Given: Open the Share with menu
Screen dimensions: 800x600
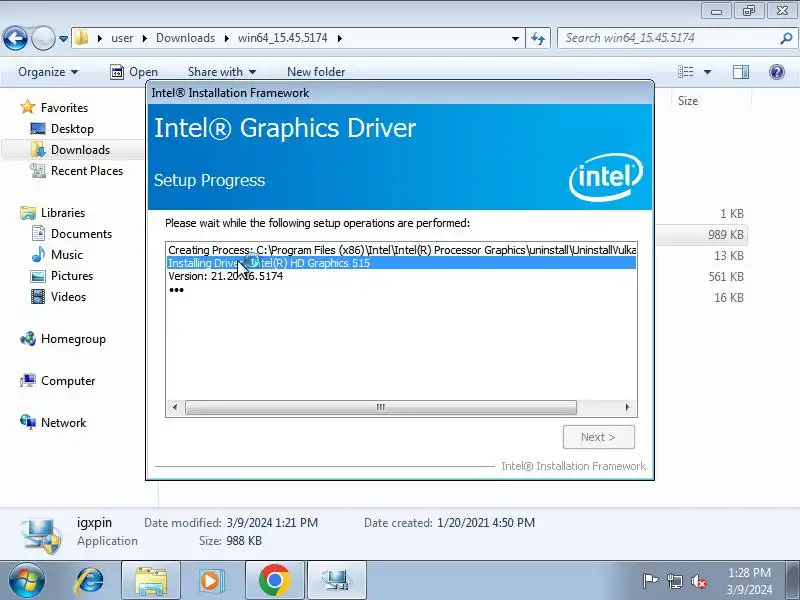Looking at the screenshot, I should click(x=221, y=72).
